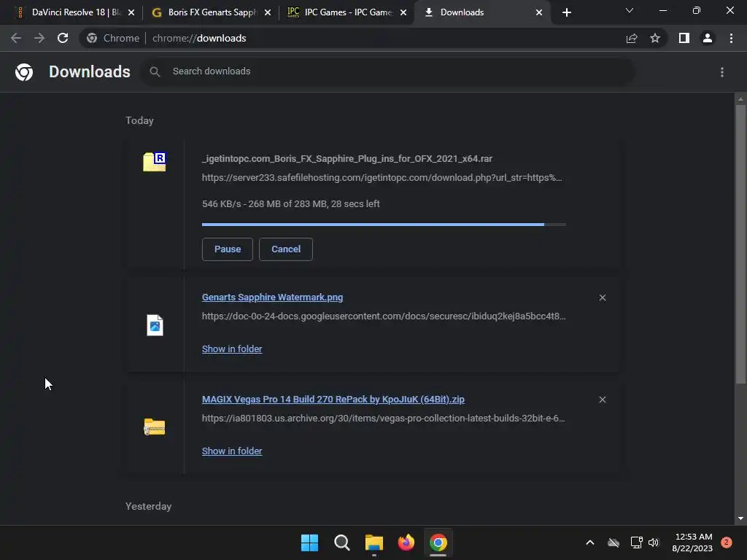The height and width of the screenshot is (560, 747).
Task: Click the scrollbar down arrow
Action: (x=740, y=518)
